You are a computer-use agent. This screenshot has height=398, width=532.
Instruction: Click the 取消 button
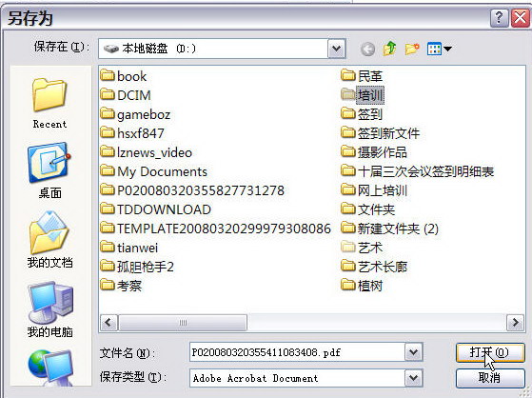coord(490,378)
